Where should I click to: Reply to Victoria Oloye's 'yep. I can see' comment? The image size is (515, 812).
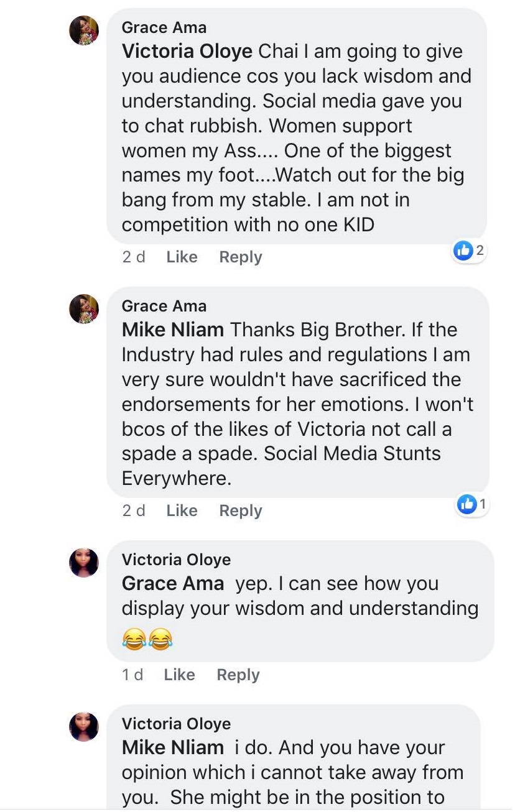click(x=238, y=675)
